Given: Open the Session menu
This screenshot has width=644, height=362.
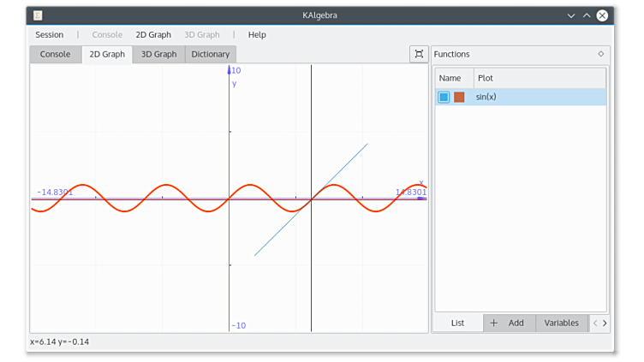Looking at the screenshot, I should 49,35.
